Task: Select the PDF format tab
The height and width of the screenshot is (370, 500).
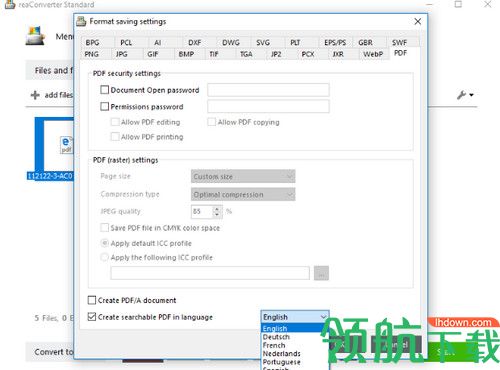Action: [400, 53]
